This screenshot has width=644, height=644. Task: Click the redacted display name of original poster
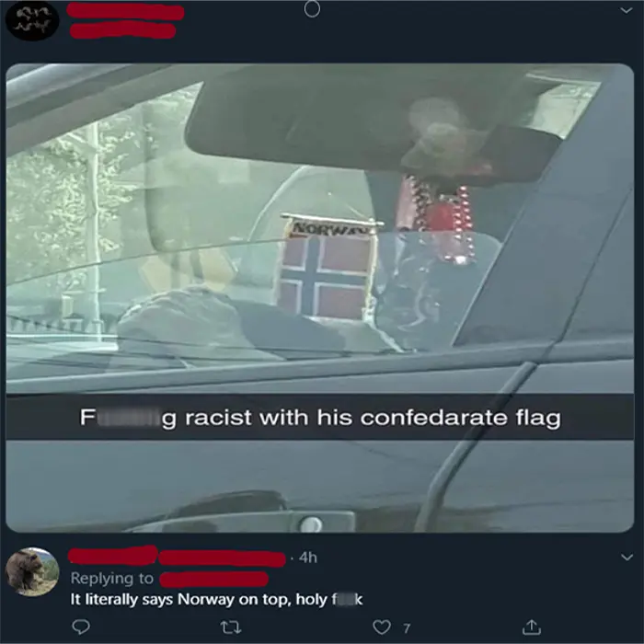pos(125,11)
